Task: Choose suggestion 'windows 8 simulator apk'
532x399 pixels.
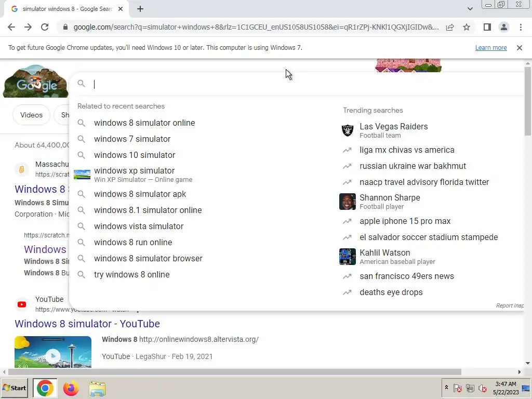Action: tap(140, 194)
